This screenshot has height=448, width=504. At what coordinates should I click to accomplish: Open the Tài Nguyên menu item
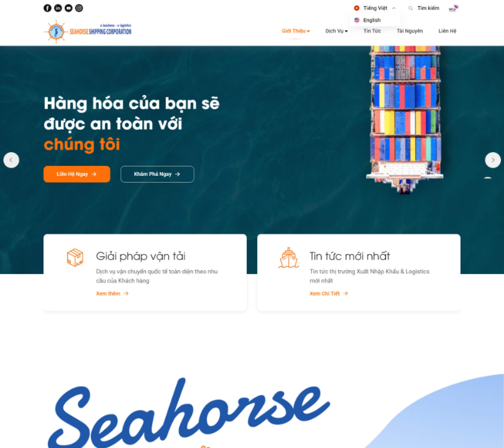tap(410, 31)
